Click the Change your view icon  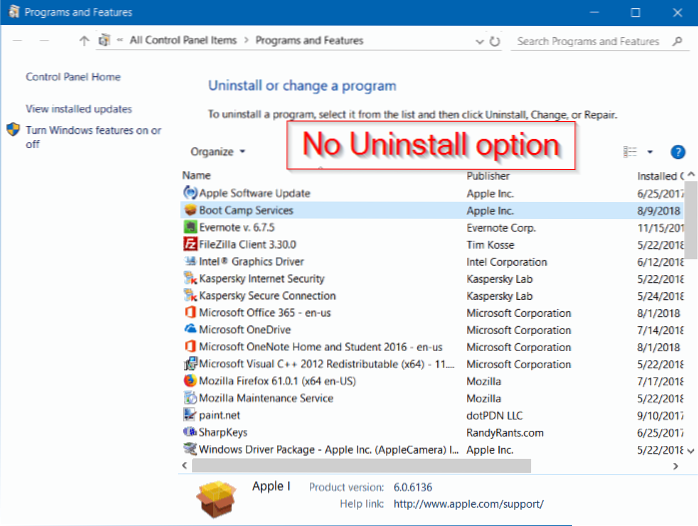630,152
